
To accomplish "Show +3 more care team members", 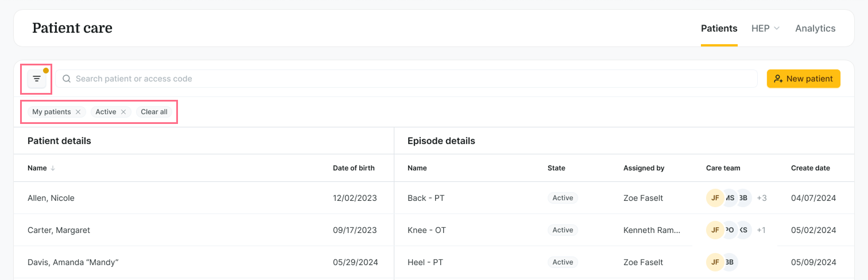I will click(762, 198).
